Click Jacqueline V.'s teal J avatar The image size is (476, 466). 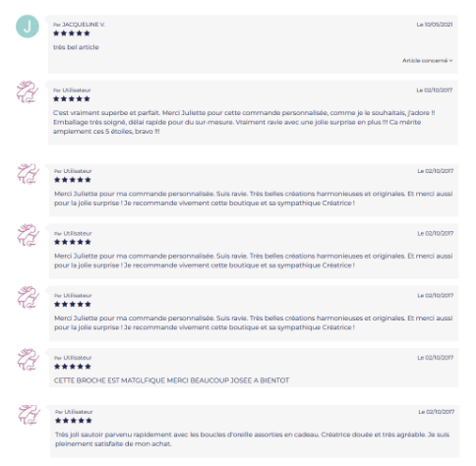[x=28, y=27]
